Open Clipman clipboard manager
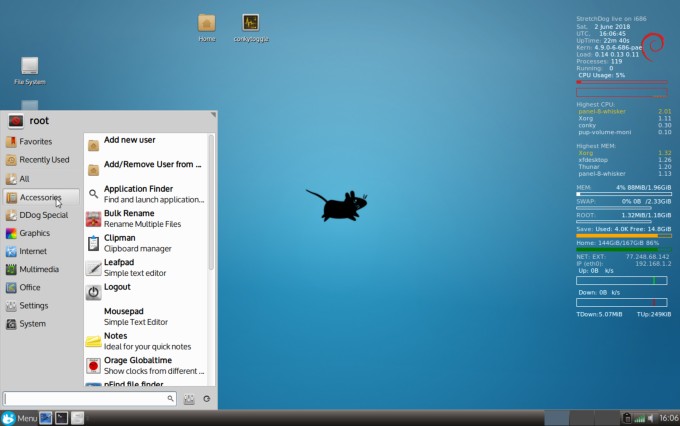This screenshot has height=426, width=680. 146,243
